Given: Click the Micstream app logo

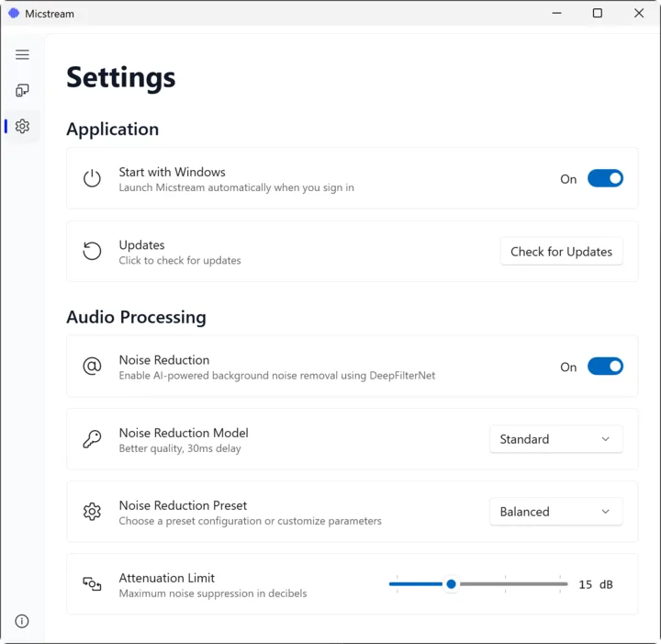Looking at the screenshot, I should 14,14.
